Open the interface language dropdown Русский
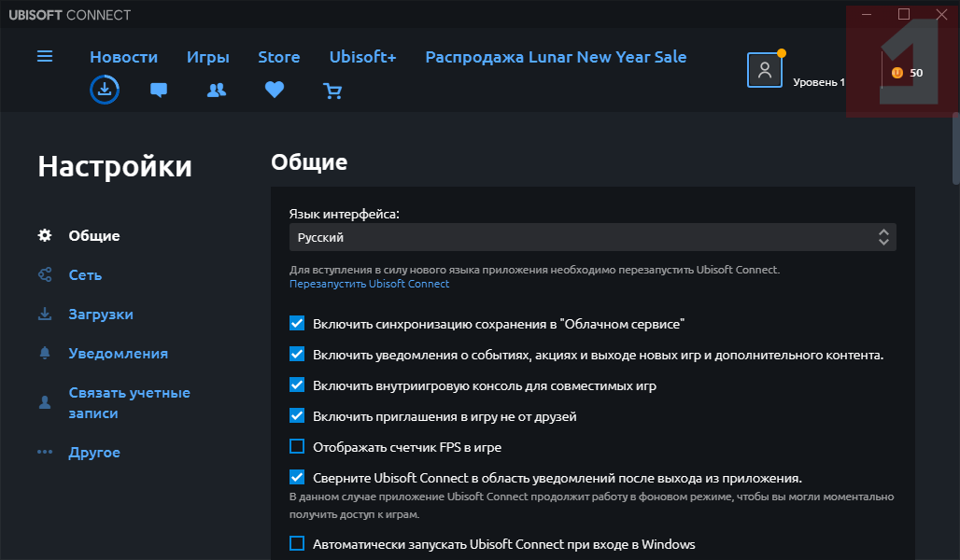Viewport: 960px width, 560px height. click(x=593, y=237)
